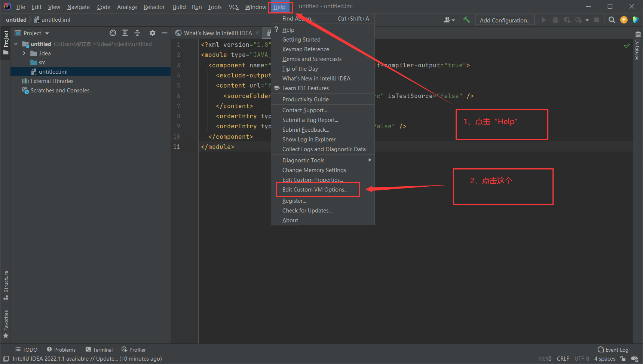Open the VCS menu
The width and height of the screenshot is (643, 364).
click(234, 7)
